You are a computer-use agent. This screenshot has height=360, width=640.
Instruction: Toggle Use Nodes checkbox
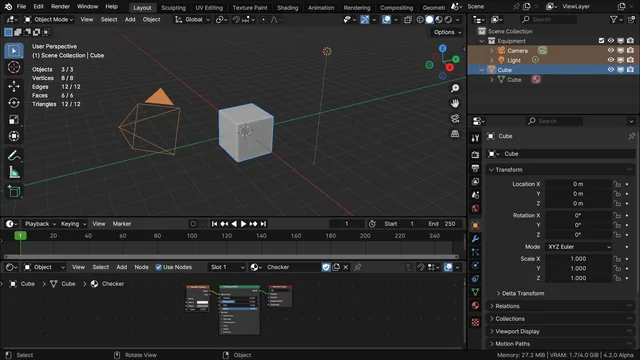158,267
